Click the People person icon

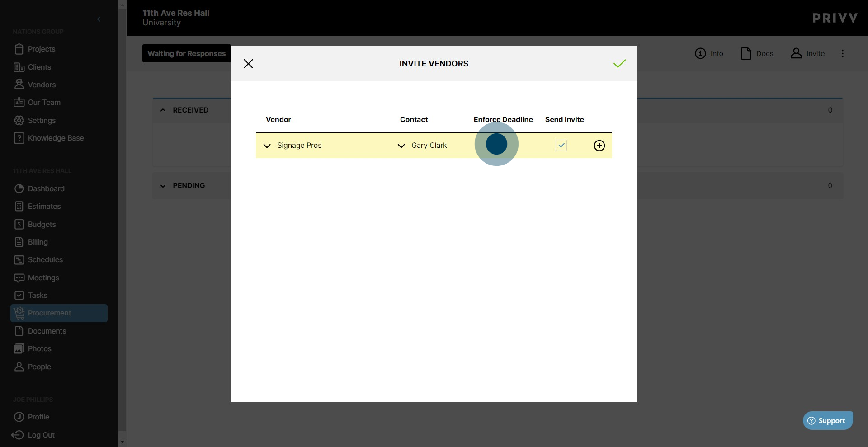tap(19, 367)
